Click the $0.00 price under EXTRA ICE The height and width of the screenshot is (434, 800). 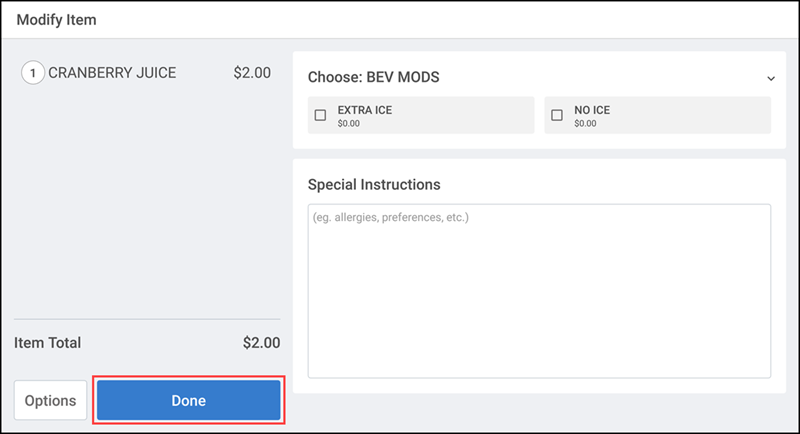pos(348,123)
